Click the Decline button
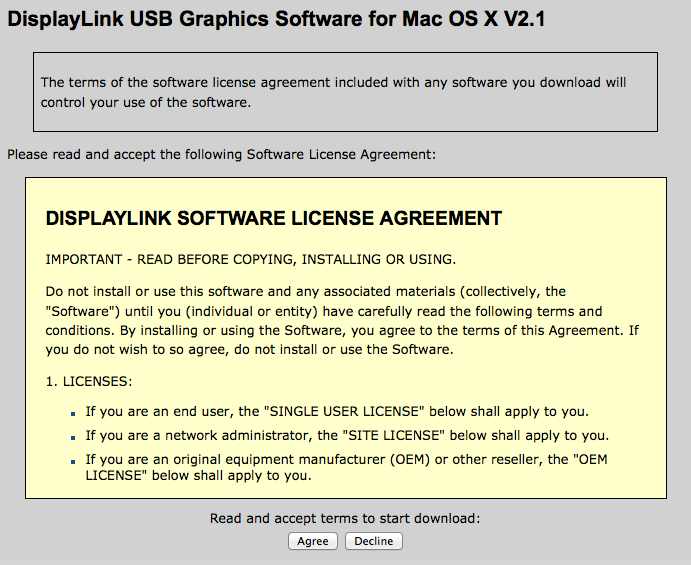Viewport: 691px width, 565px height. [374, 541]
